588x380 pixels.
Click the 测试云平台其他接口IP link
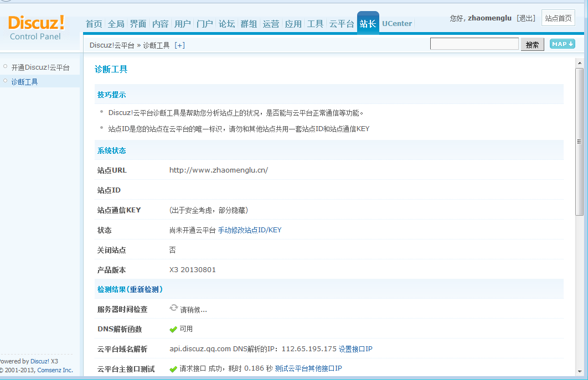tap(308, 368)
